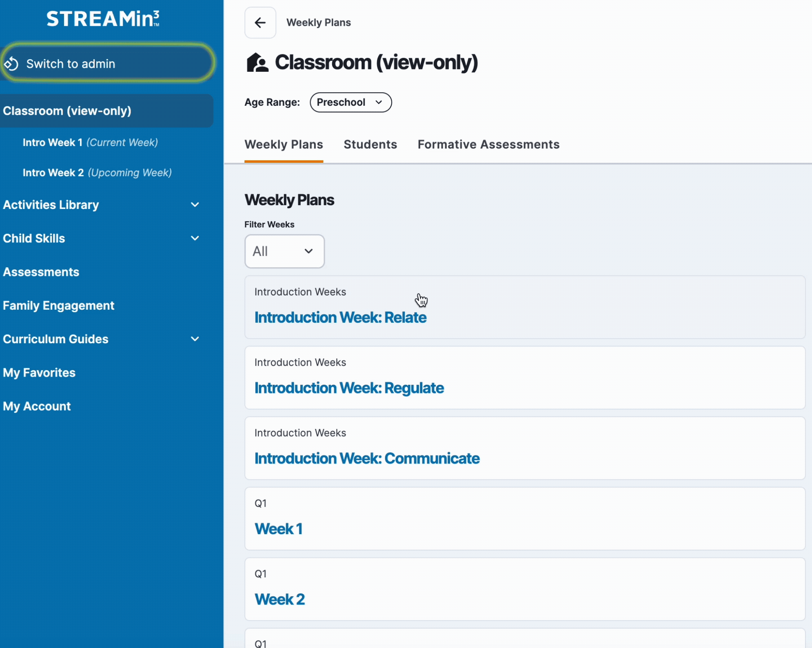Click the Classroom (view-only) page title
812x648 pixels.
click(376, 62)
